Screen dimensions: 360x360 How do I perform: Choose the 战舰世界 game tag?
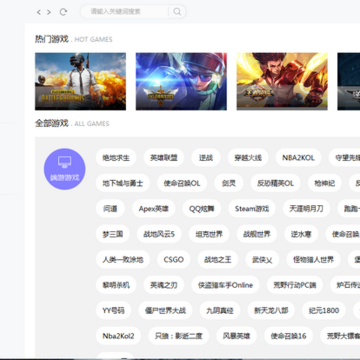click(257, 234)
